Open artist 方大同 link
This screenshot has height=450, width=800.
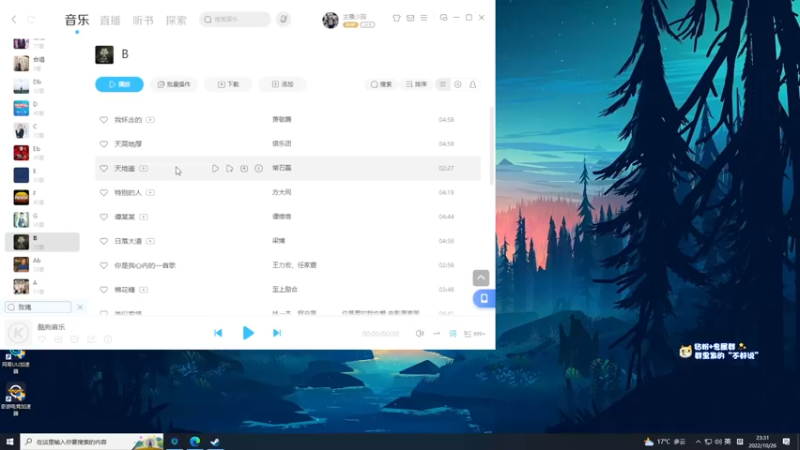[x=282, y=192]
